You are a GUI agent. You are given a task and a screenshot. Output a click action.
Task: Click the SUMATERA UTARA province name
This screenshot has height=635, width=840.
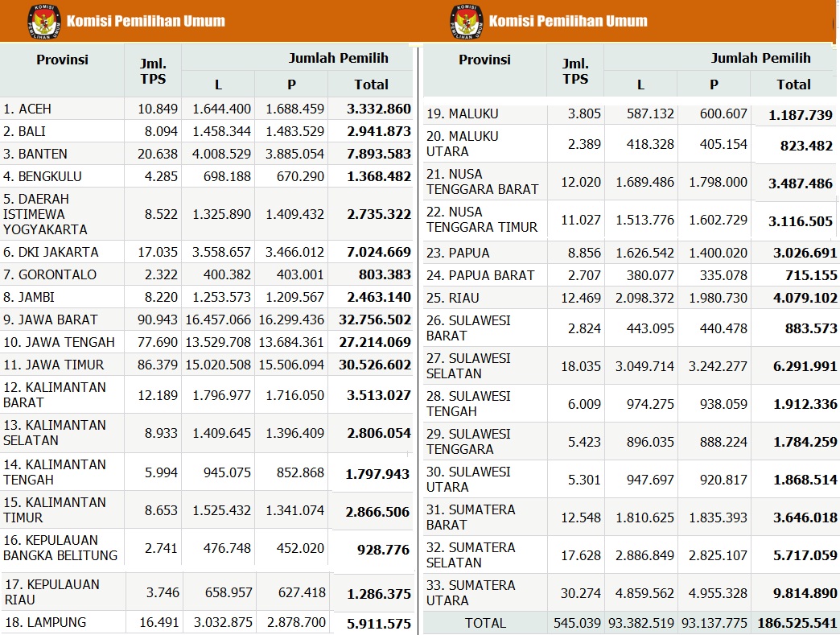pyautogui.click(x=471, y=593)
